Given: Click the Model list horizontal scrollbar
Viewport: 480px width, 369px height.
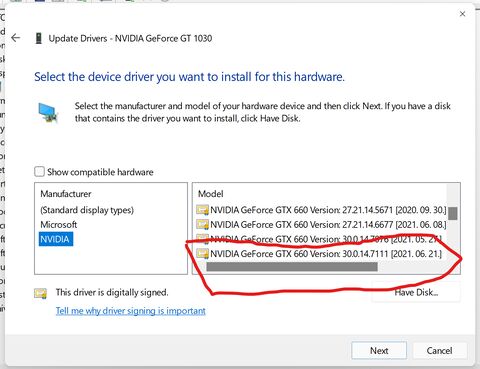Looking at the screenshot, I should pos(292,267).
